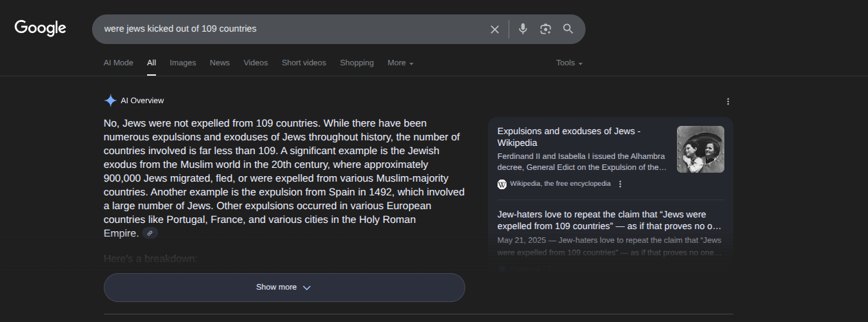
Task: Submit search with magnifying glass icon
Action: pyautogui.click(x=568, y=29)
